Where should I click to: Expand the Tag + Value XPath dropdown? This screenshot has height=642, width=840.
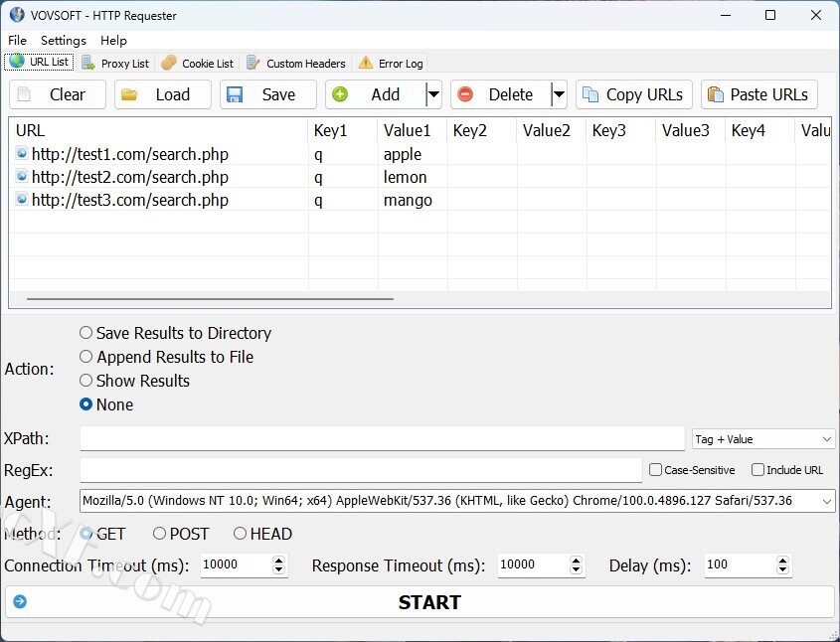pos(826,439)
